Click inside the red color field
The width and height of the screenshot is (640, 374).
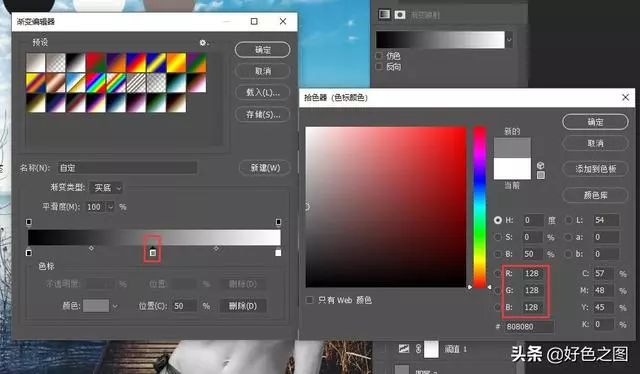(386, 207)
